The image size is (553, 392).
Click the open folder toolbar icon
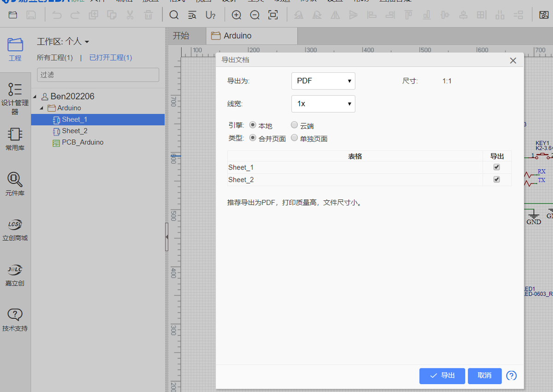click(13, 15)
